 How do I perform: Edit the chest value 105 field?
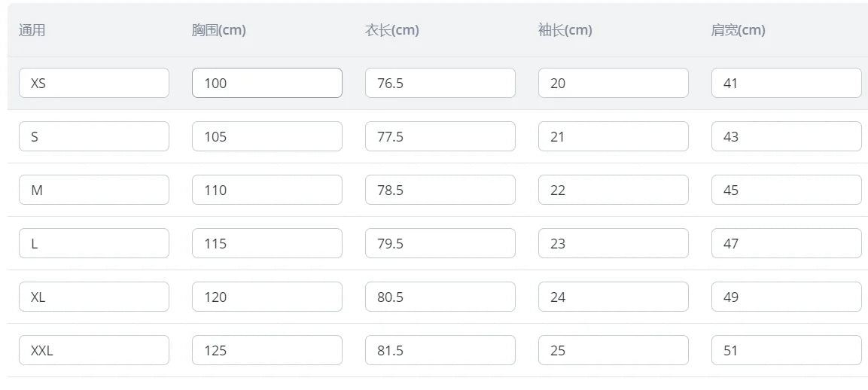[x=267, y=136]
